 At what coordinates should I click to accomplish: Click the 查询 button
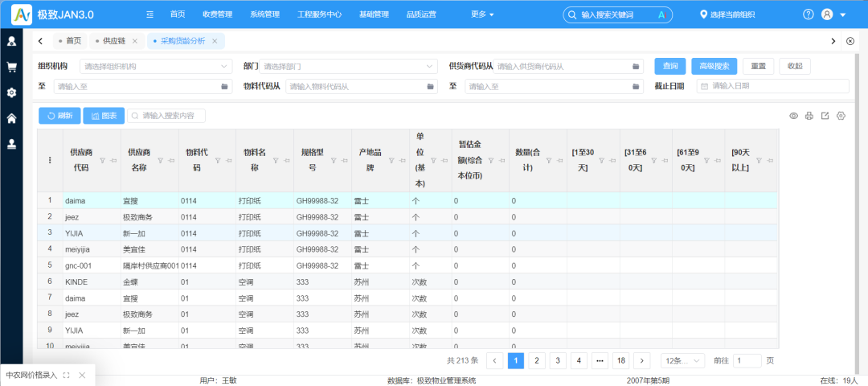[x=670, y=67]
